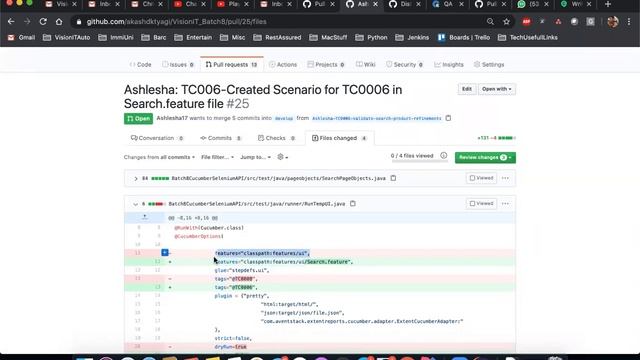Image resolution: width=640 pixels, height=360 pixels.
Task: Click the browser address bar URL
Action: click(176, 22)
